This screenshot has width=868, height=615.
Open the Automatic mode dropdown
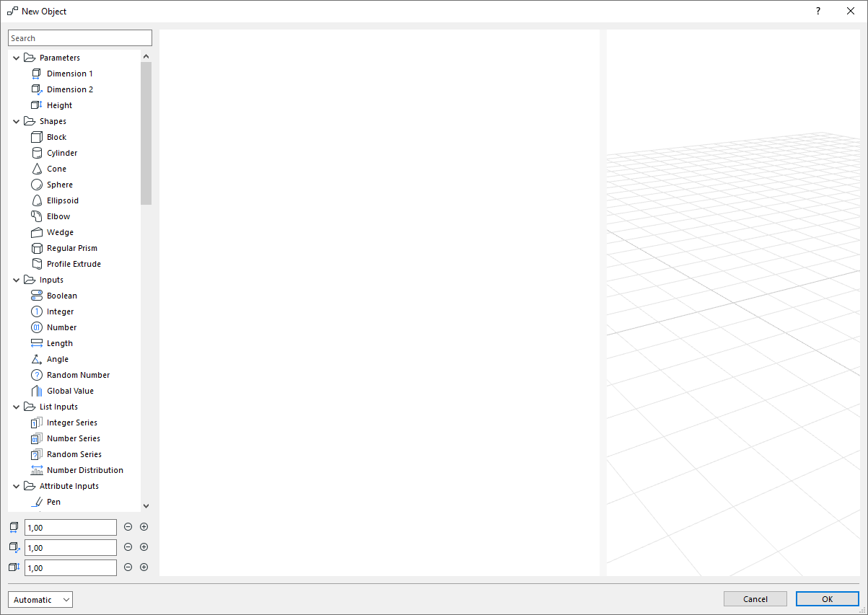tap(40, 599)
